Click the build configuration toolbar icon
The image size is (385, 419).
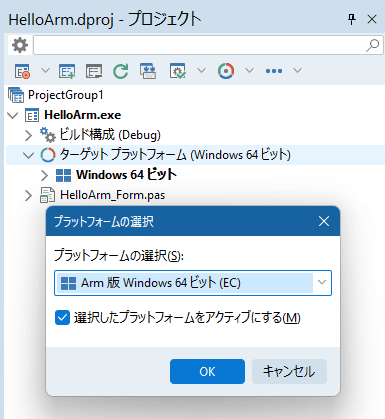pos(178,71)
